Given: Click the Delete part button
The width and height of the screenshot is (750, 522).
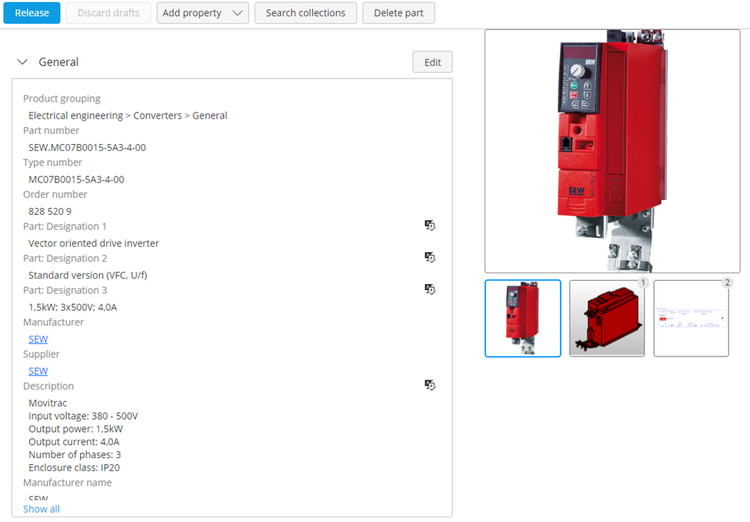Looking at the screenshot, I should click(398, 13).
